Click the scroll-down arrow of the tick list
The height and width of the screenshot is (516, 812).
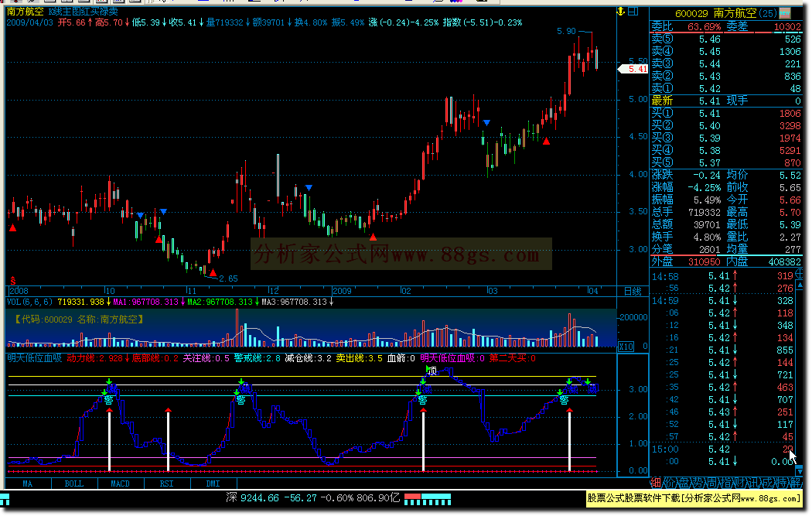pos(799,470)
